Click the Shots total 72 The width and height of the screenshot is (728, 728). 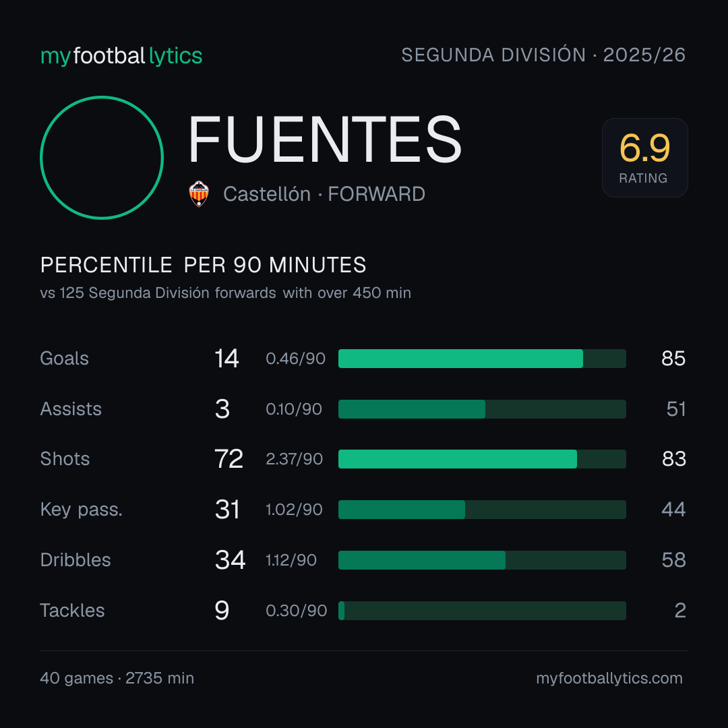229,459
